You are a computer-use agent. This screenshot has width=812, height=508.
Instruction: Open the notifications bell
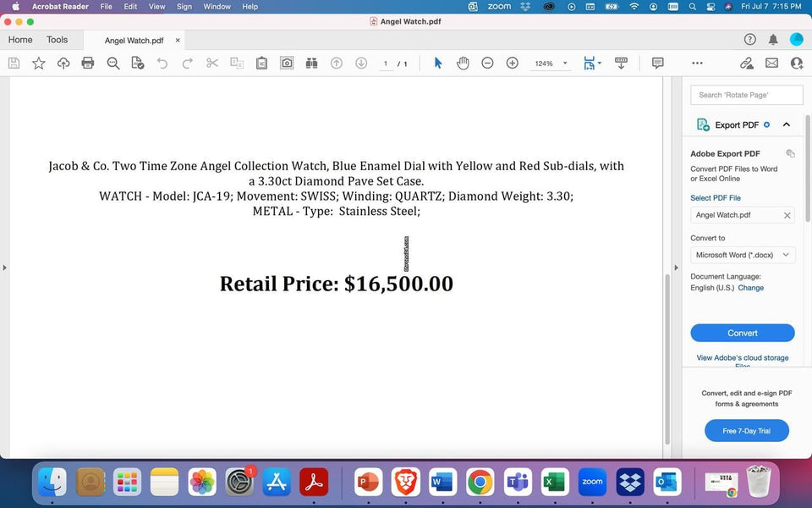tap(773, 40)
